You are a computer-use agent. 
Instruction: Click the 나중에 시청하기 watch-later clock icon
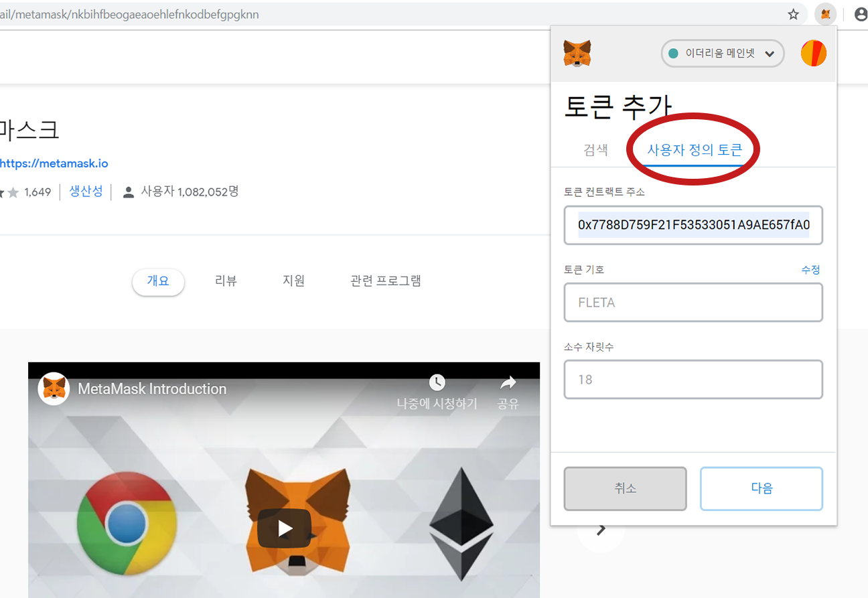(437, 382)
